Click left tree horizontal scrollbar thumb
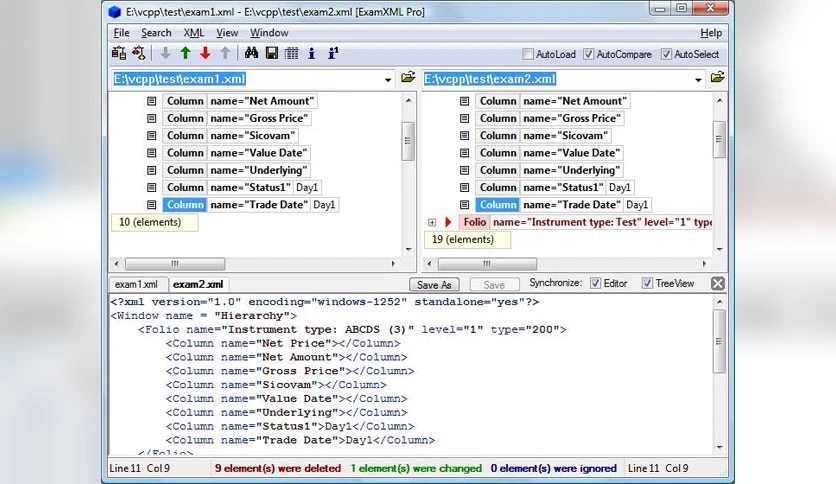 pyautogui.click(x=175, y=264)
